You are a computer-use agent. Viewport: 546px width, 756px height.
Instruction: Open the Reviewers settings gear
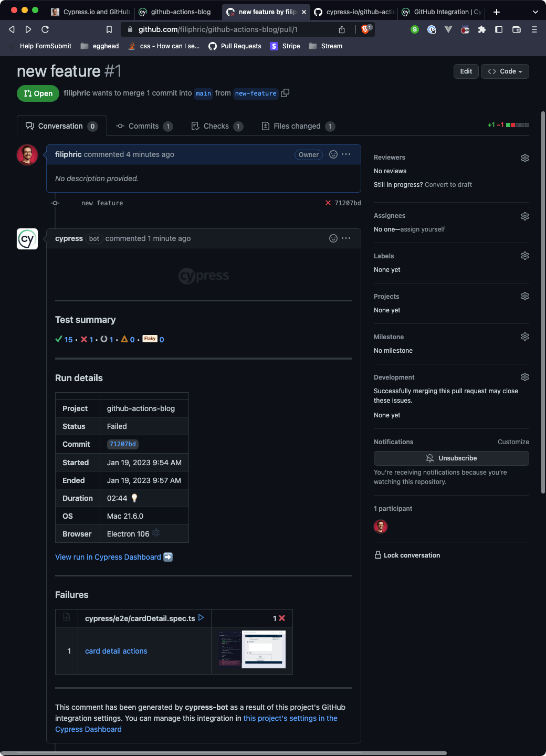(x=524, y=157)
